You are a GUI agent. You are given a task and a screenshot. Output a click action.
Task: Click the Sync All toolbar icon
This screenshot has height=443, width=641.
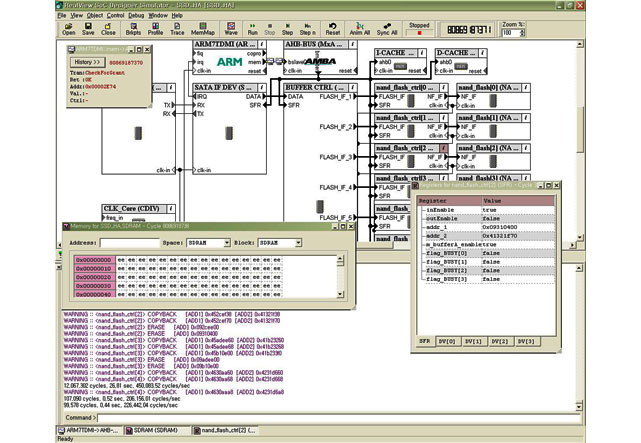[387, 27]
